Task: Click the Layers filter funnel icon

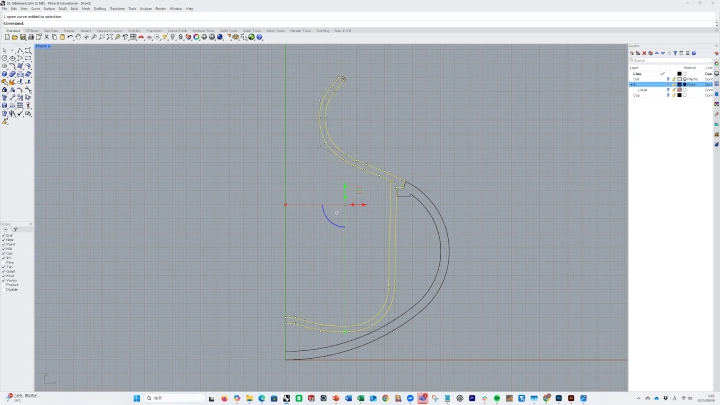Action: pyautogui.click(x=675, y=53)
